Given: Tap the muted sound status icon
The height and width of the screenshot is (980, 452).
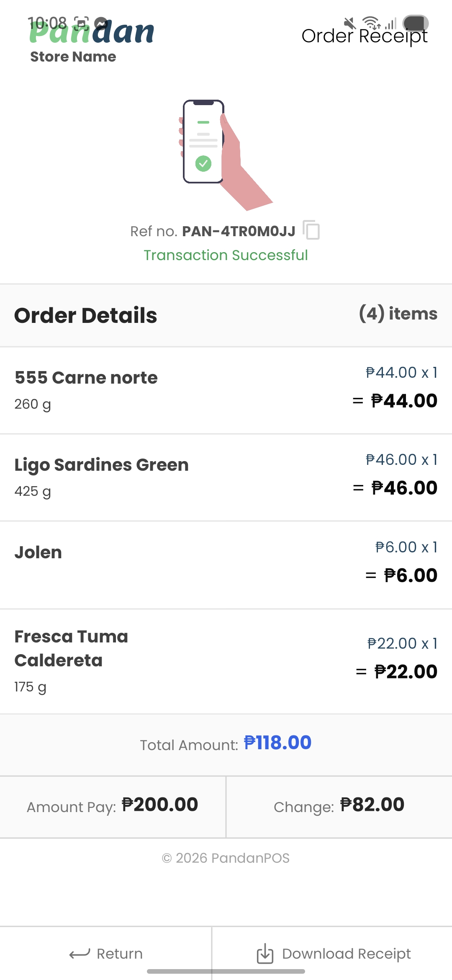Looking at the screenshot, I should (x=349, y=23).
